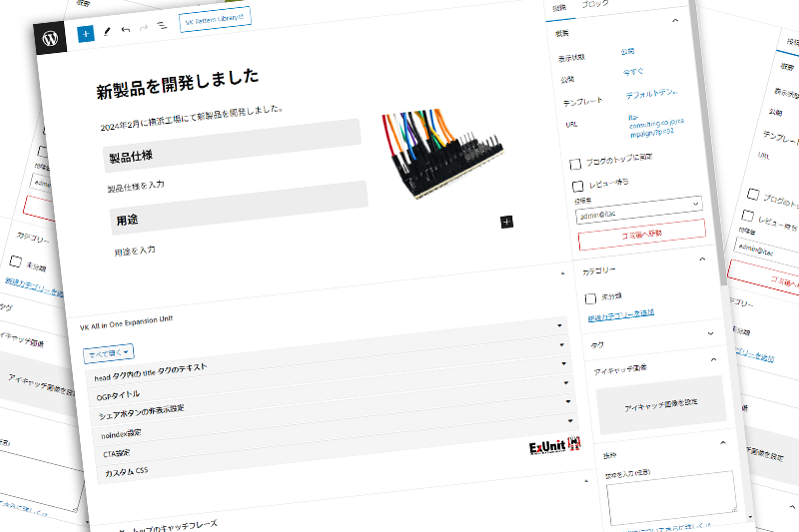Expand the カスタム CSS row arrow
The height and width of the screenshot is (532, 799).
[570, 421]
